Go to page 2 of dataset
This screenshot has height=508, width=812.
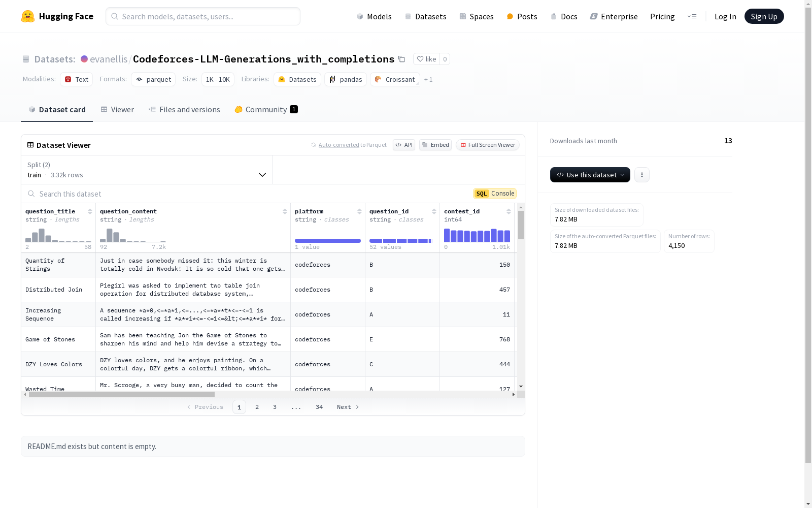click(257, 407)
